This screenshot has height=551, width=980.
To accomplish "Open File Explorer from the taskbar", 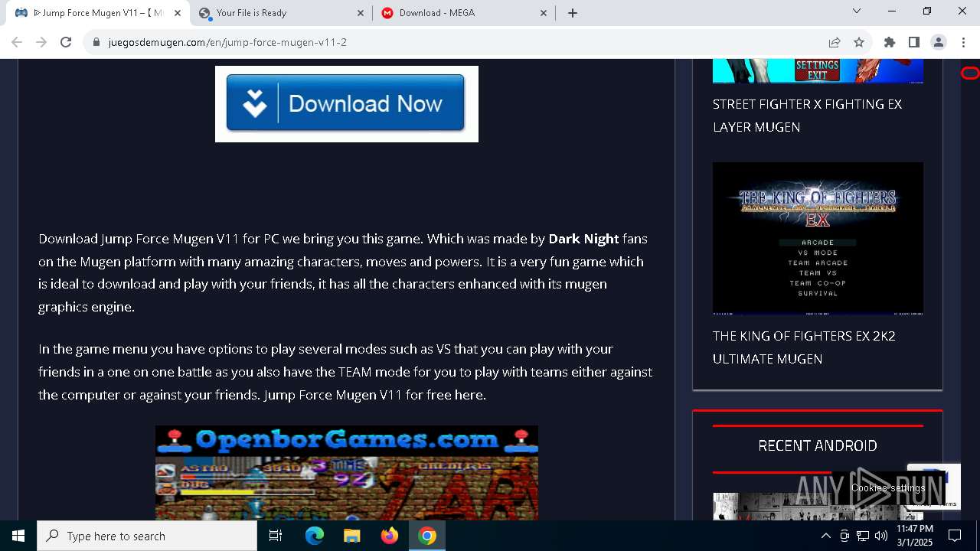I will (352, 536).
